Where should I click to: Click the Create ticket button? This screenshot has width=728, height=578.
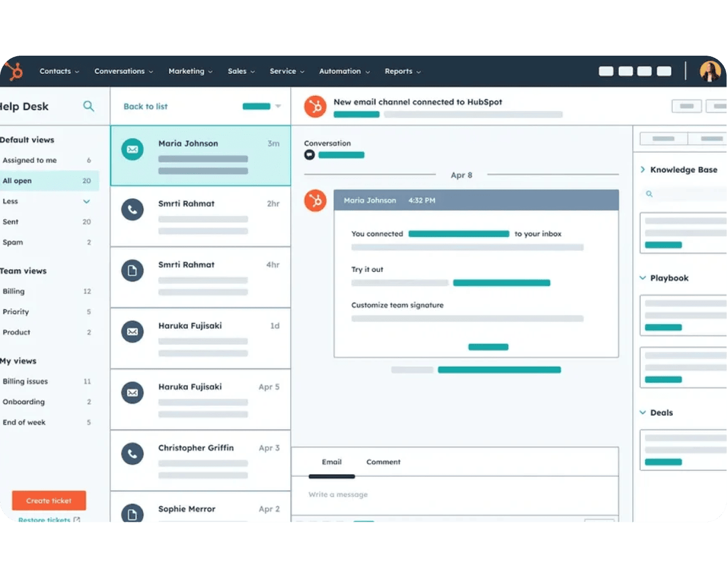(49, 500)
